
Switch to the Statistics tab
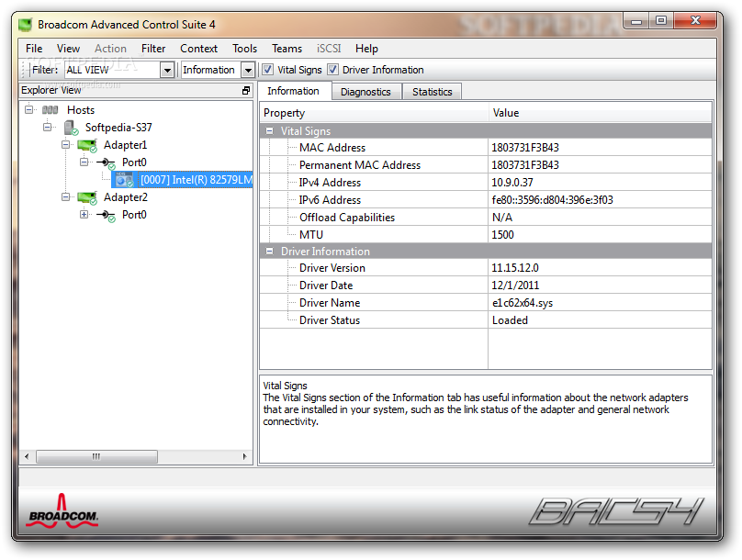coord(432,92)
